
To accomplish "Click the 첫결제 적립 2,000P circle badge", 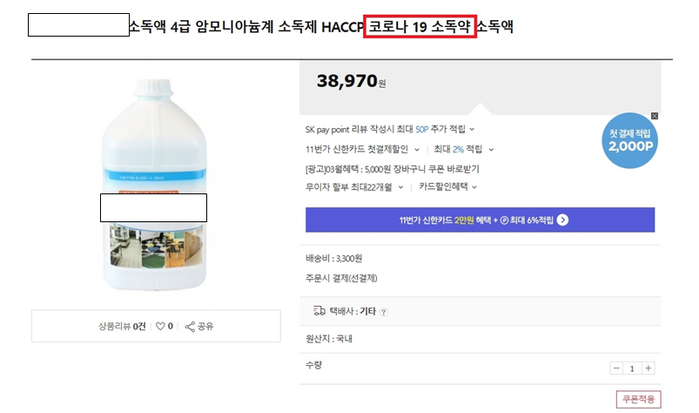I will [x=629, y=140].
